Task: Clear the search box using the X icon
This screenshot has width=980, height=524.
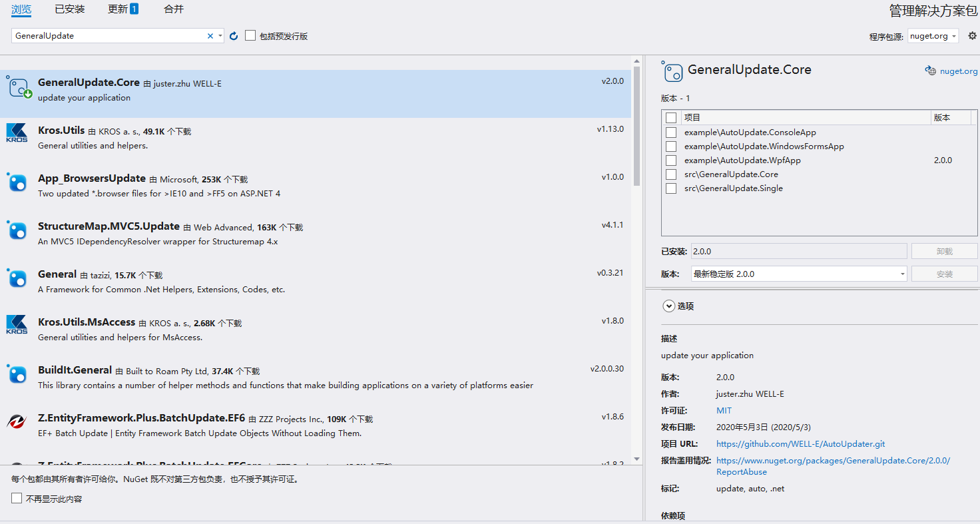Action: coord(210,35)
